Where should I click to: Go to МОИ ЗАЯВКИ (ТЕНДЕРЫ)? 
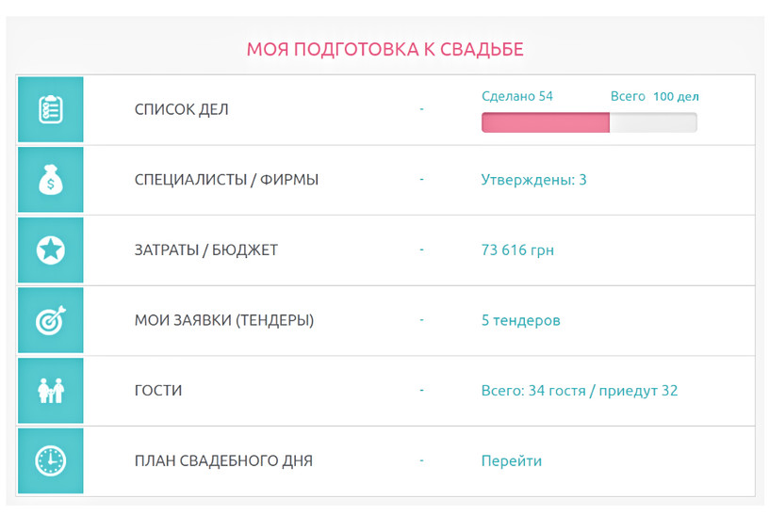pyautogui.click(x=224, y=320)
